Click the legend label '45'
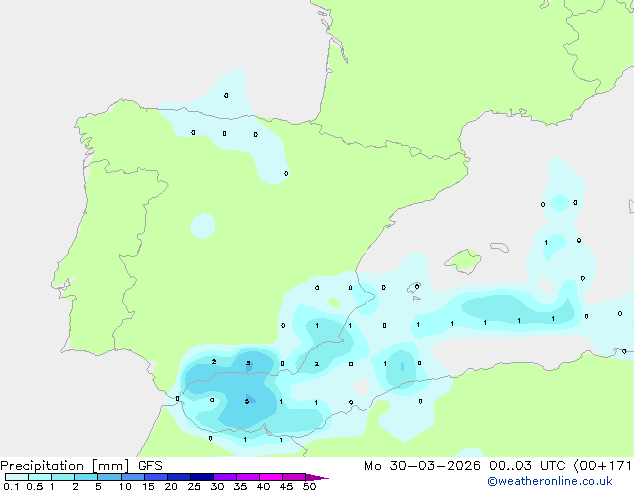The height and width of the screenshot is (490, 634). pos(286,486)
